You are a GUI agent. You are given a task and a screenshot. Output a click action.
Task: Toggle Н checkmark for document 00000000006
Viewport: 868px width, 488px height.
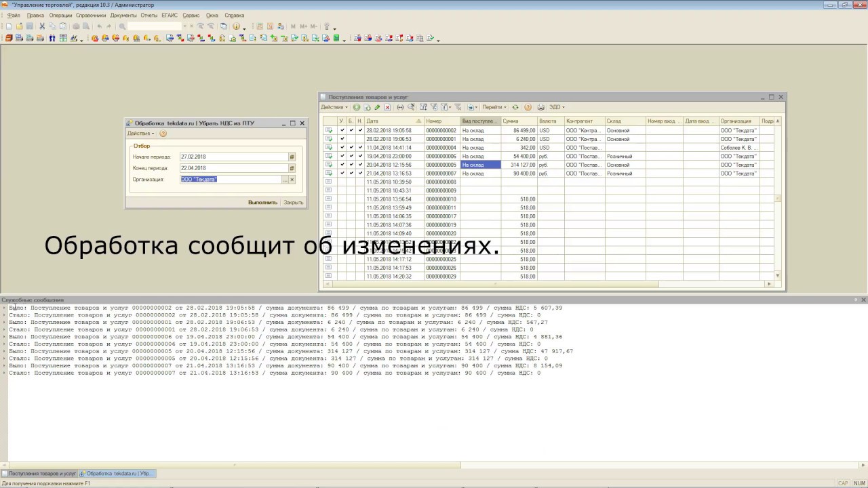click(360, 157)
